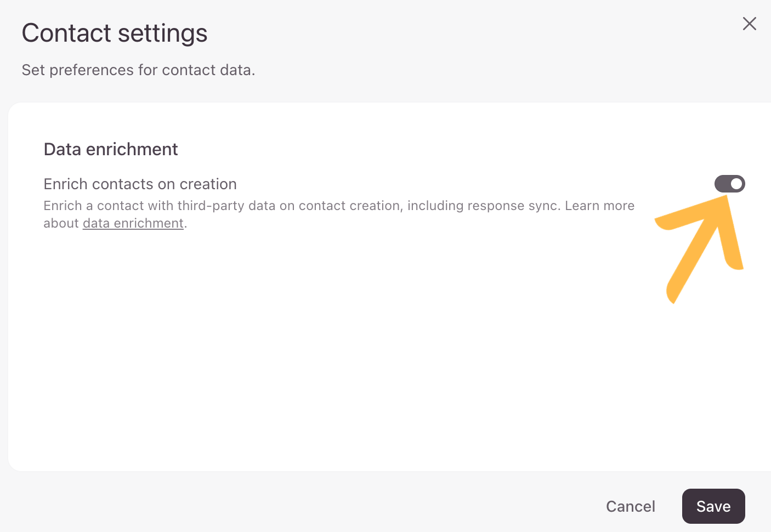Click the "Data enrichment" section heading
771x532 pixels.
111,149
